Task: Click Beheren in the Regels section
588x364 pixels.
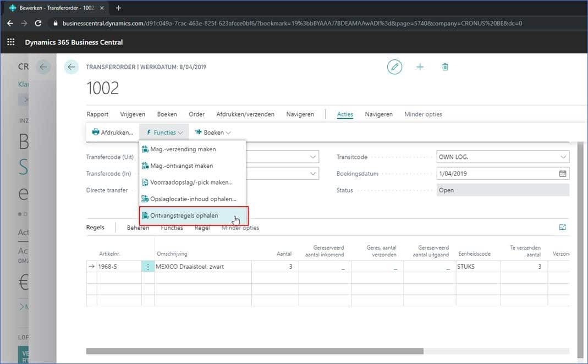Action: click(138, 228)
